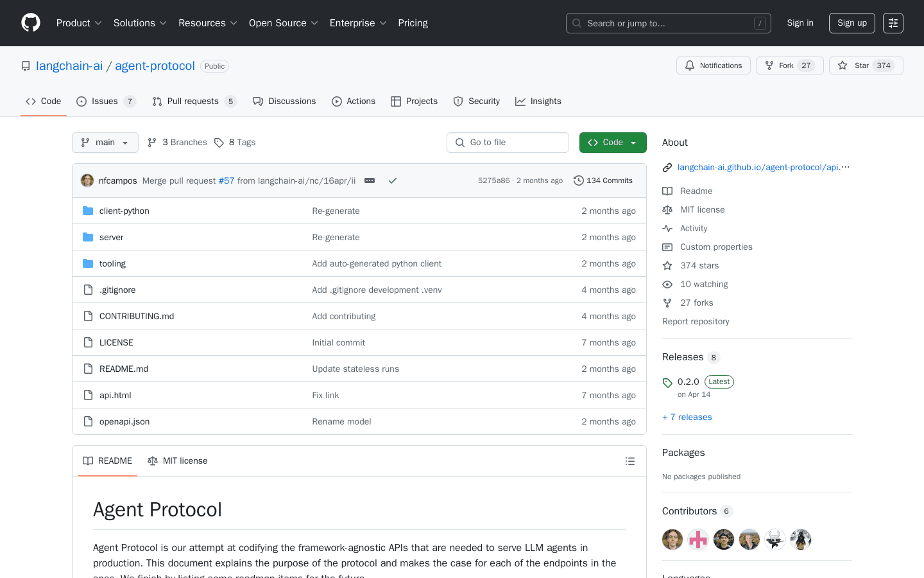This screenshot has height=578, width=924.
Task: Open GitHub home via the logo icon
Action: [30, 22]
